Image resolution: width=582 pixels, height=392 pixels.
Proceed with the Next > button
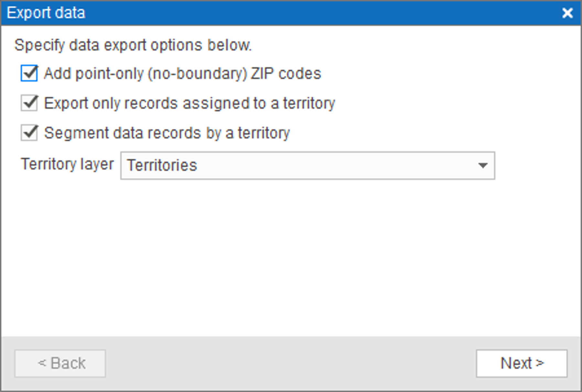coord(522,363)
